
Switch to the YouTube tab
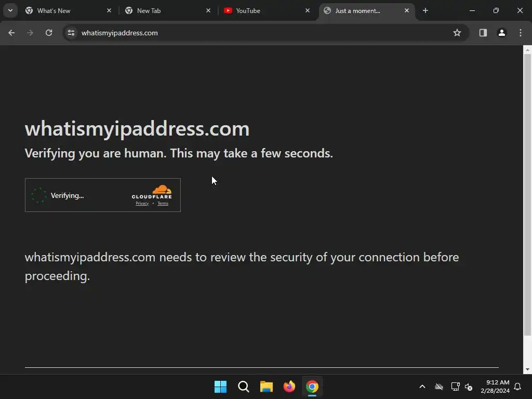point(267,10)
